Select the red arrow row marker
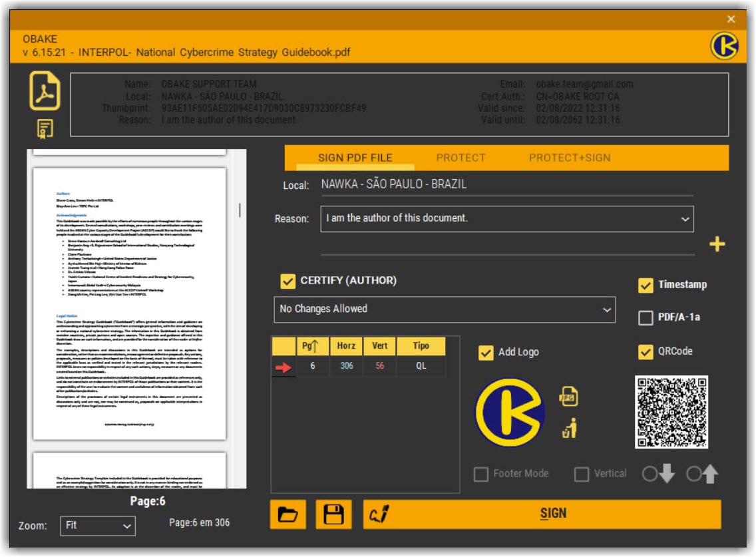Screen dimensions: 756x557 [283, 367]
